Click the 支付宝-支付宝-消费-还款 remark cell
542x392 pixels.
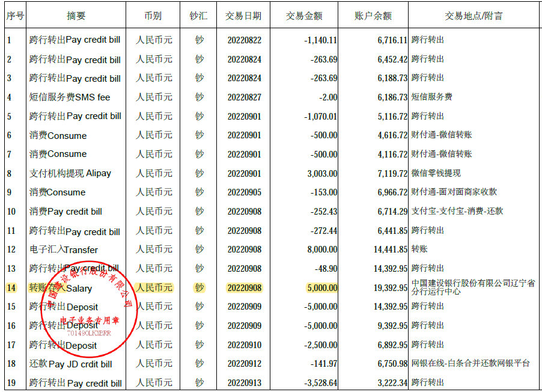(x=457, y=211)
